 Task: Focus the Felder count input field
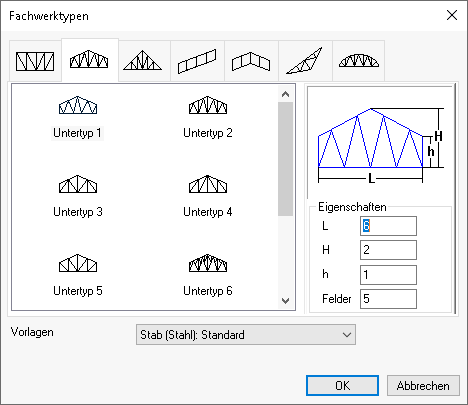(388, 299)
